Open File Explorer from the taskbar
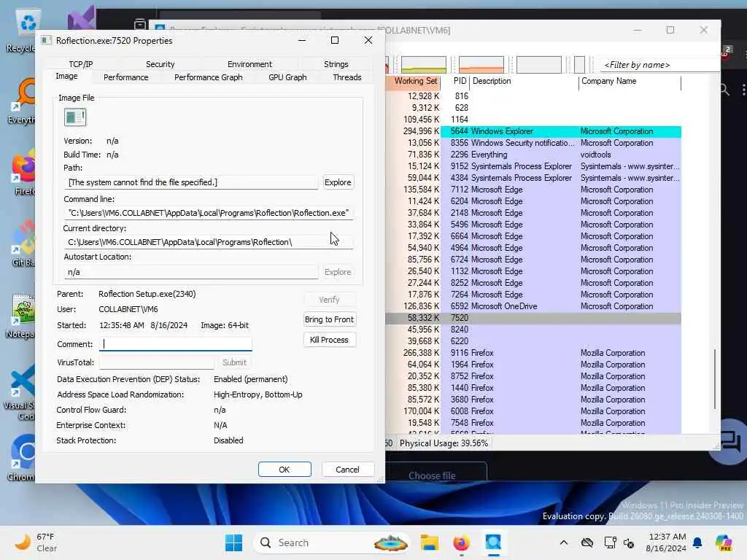747x560 pixels. click(x=429, y=542)
